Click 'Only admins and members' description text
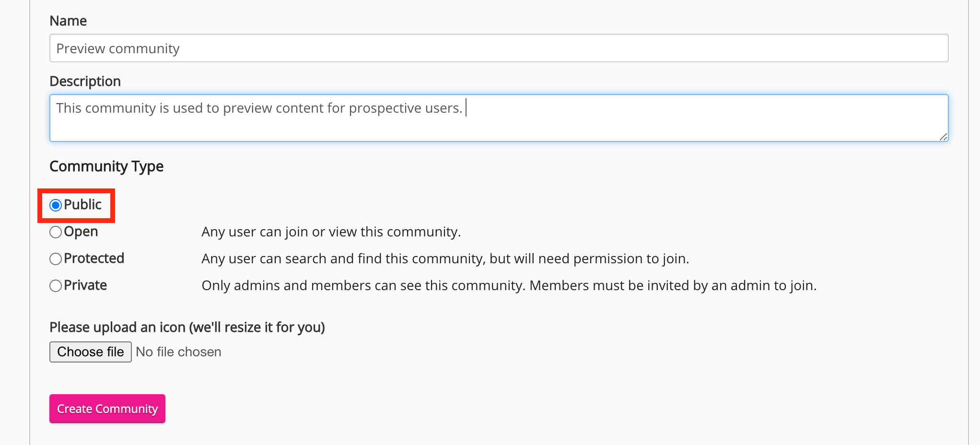The image size is (980, 445). [509, 286]
